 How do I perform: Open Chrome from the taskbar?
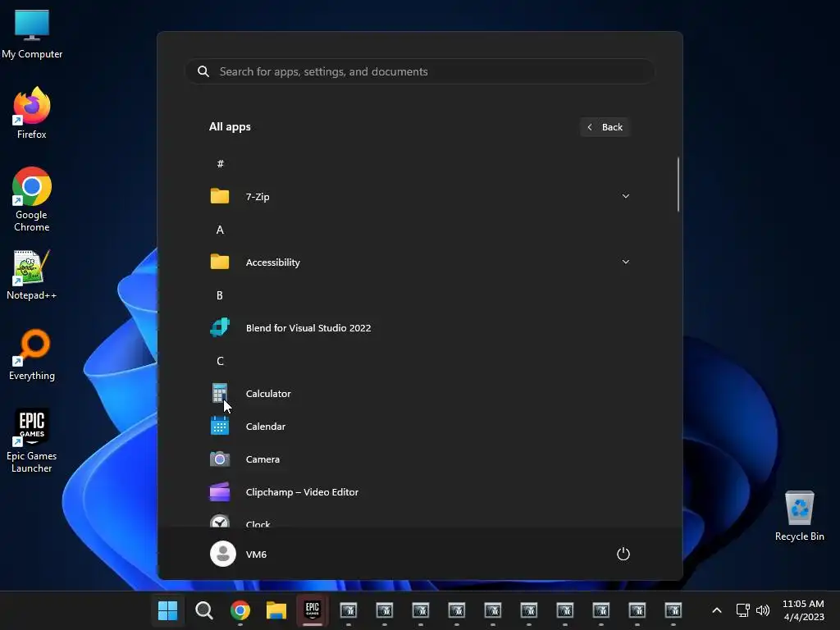click(x=240, y=610)
